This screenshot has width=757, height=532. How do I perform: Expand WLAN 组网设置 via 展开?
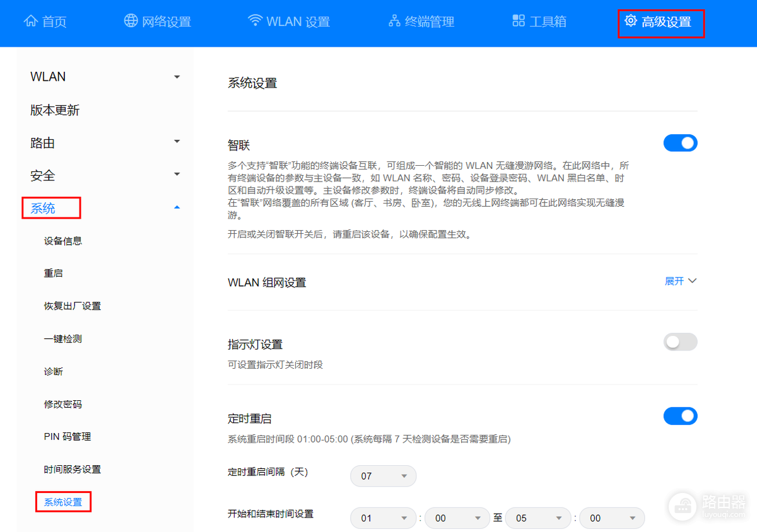pos(681,280)
